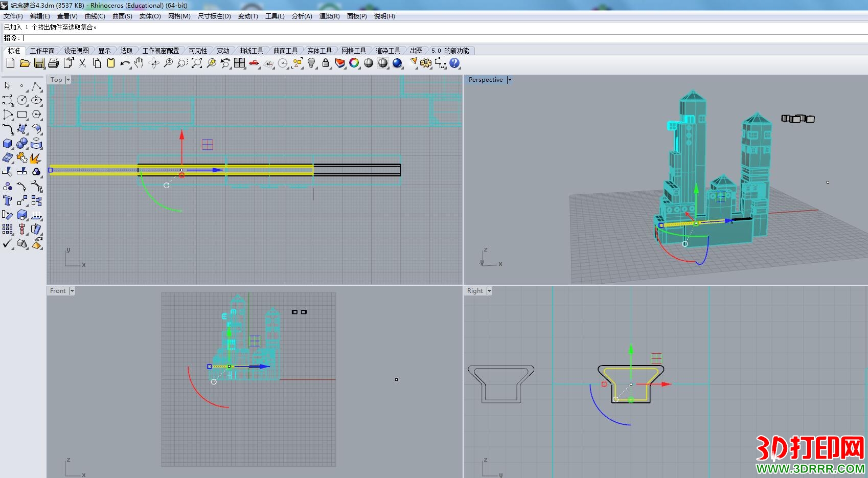The image size is (868, 478).
Task: Click the Paste clipboard icon
Action: point(111,63)
